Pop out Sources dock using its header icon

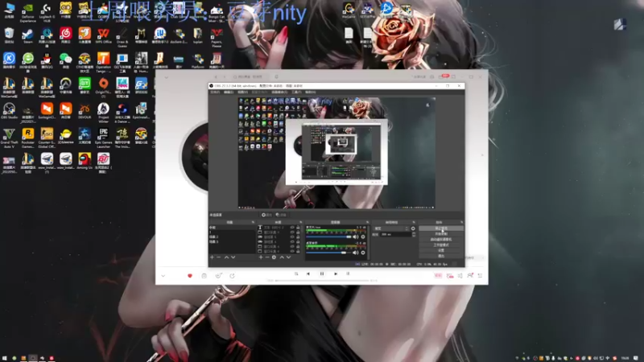pos(301,222)
